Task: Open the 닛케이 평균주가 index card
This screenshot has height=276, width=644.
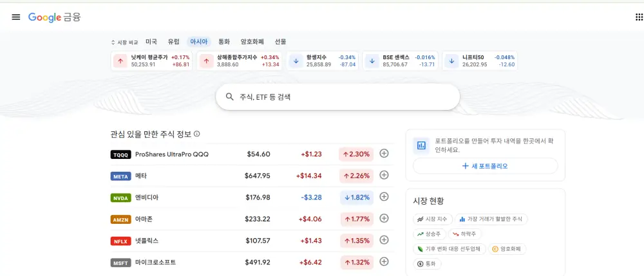Action: [x=151, y=60]
